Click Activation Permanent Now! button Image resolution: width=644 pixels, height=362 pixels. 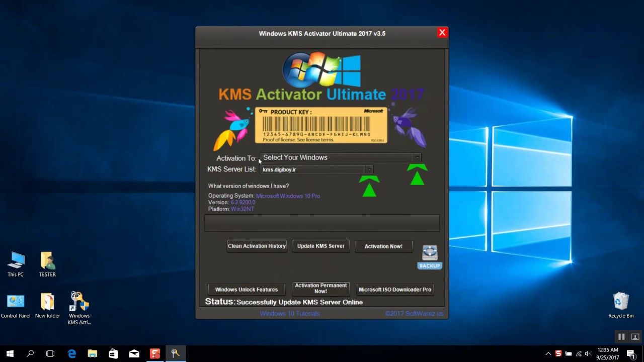321,288
